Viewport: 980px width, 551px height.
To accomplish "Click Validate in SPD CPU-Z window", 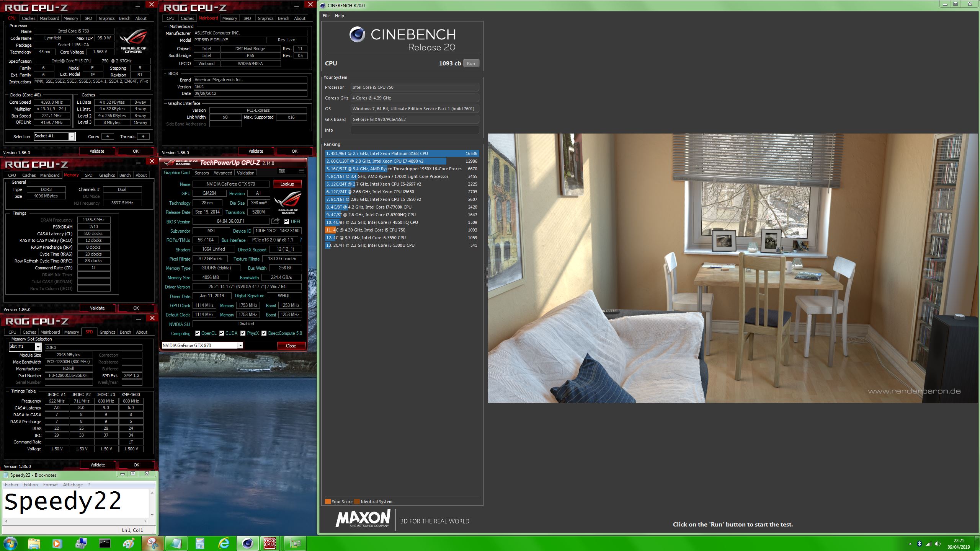I will pos(98,465).
